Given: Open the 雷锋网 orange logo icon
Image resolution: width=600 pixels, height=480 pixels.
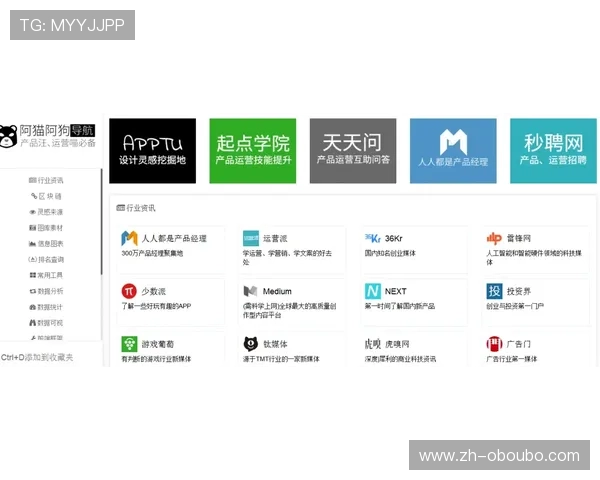Looking at the screenshot, I should (x=494, y=238).
